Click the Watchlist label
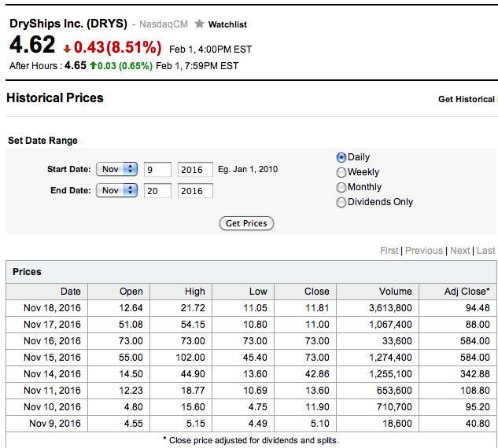This screenshot has width=498, height=448. click(x=227, y=24)
